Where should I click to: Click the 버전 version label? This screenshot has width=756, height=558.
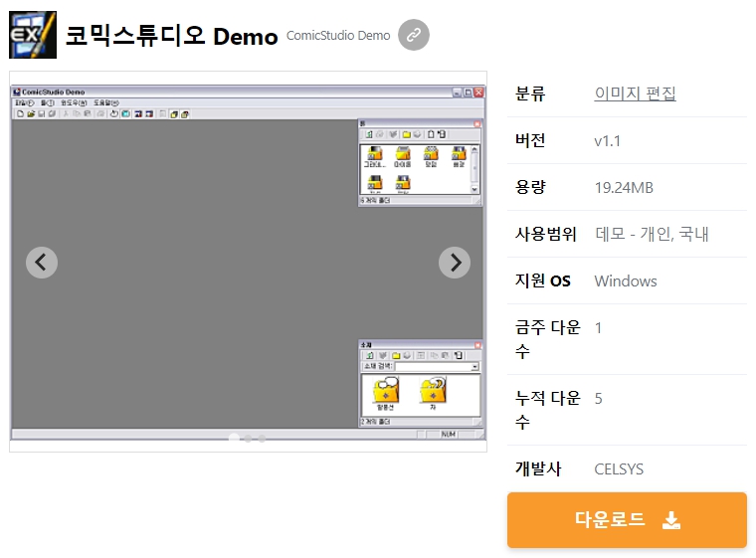click(530, 140)
